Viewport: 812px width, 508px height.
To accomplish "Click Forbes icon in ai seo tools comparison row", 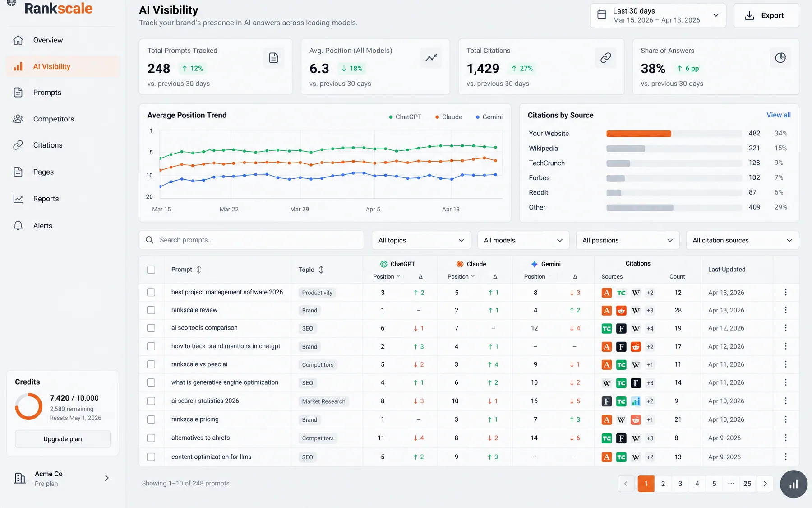I will pyautogui.click(x=621, y=329).
